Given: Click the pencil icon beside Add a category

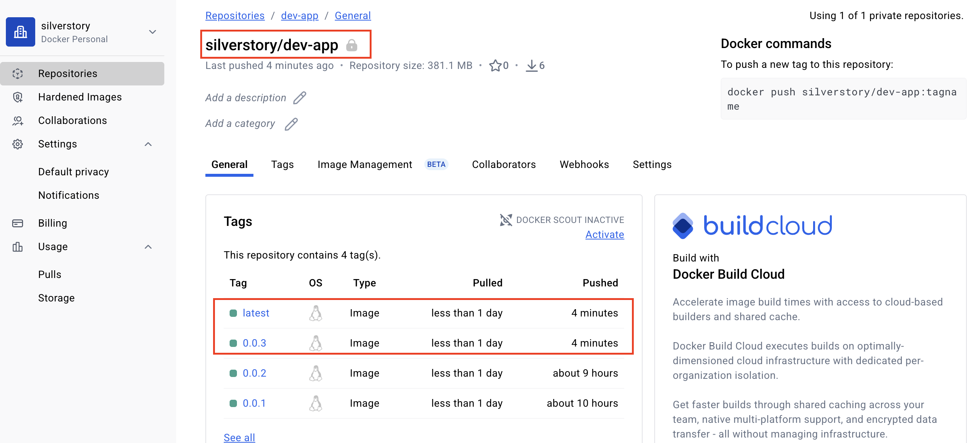Looking at the screenshot, I should click(292, 124).
